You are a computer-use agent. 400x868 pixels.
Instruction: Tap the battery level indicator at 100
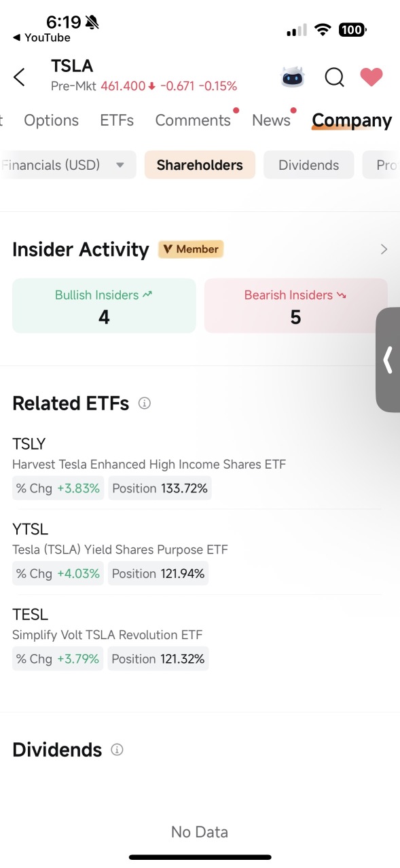[x=352, y=29]
